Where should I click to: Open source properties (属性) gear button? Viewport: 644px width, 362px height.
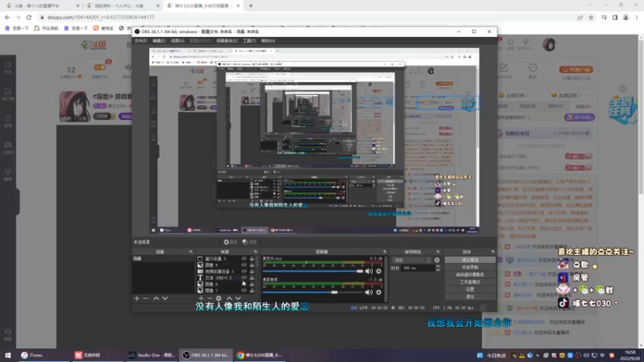pos(230,242)
